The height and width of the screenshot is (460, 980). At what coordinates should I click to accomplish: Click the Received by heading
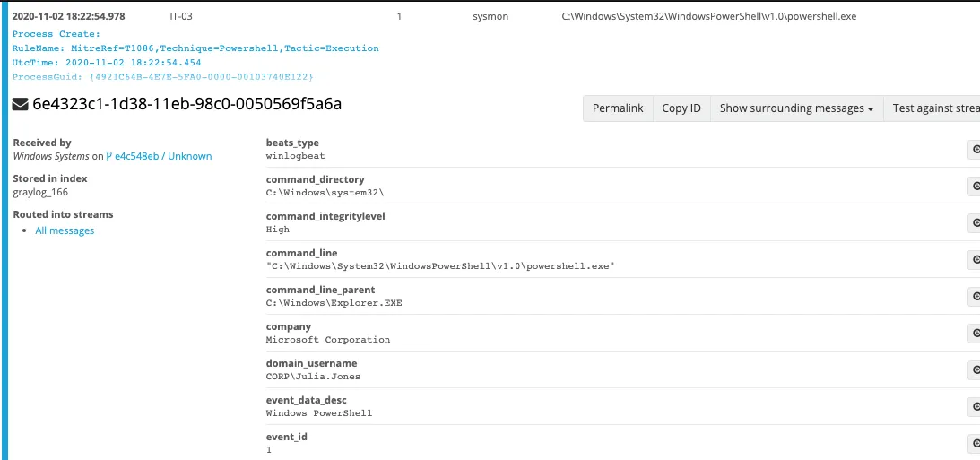tap(42, 143)
